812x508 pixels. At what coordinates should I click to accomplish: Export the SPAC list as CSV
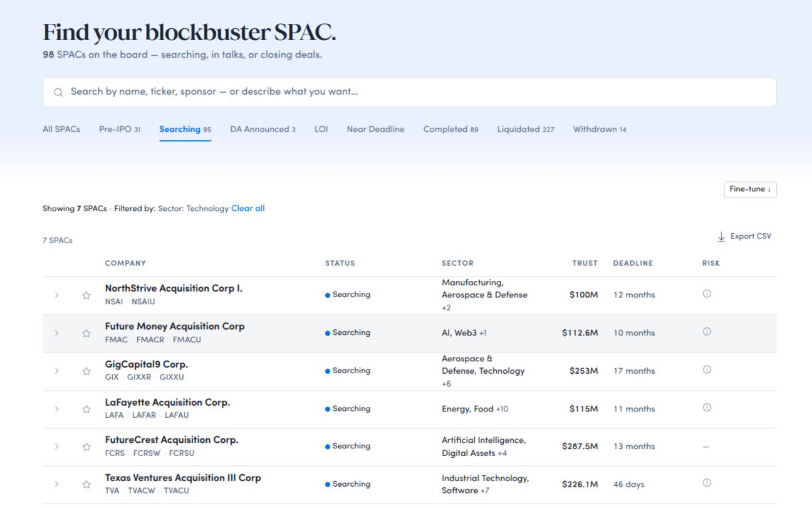tap(744, 237)
